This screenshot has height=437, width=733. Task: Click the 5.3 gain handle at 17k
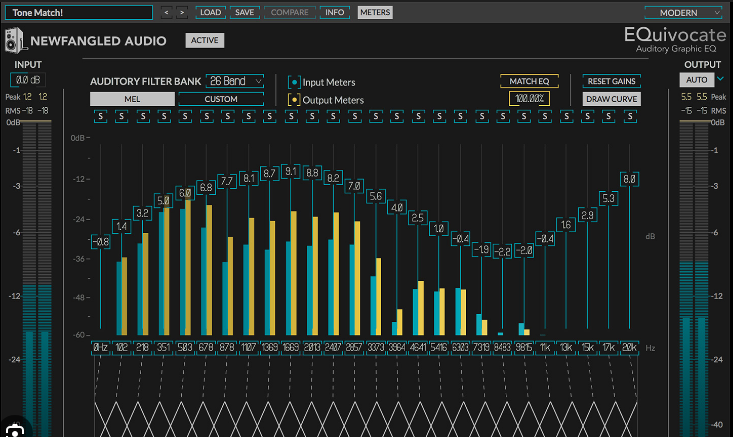608,198
